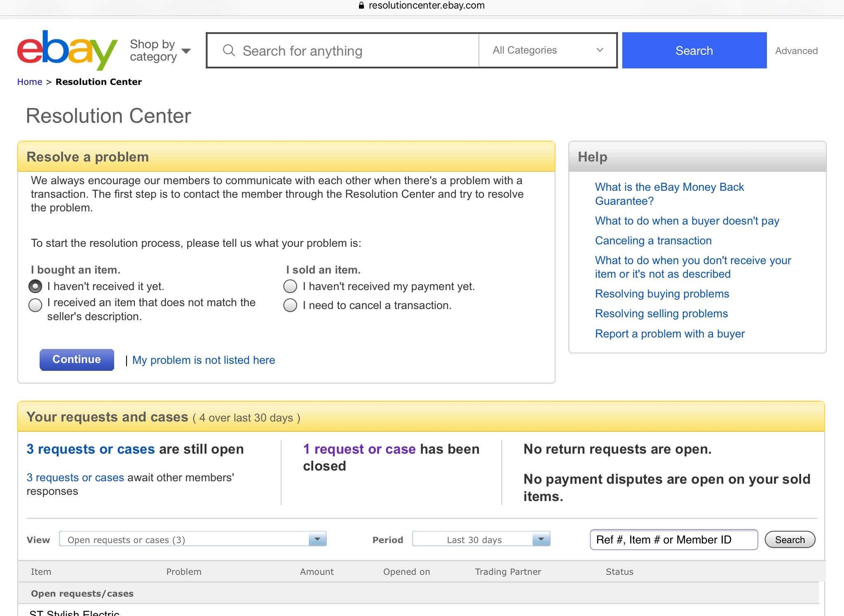Click the Item column header
This screenshot has height=616, width=844.
click(x=41, y=571)
